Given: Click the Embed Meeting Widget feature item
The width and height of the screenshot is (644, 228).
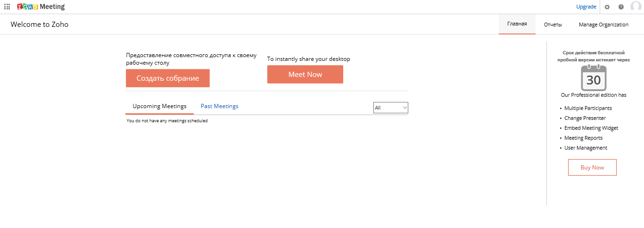Looking at the screenshot, I should pyautogui.click(x=591, y=128).
